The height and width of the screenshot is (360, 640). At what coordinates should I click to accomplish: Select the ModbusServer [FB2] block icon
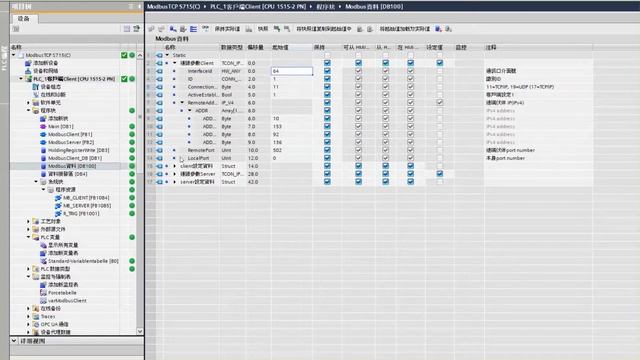(43, 142)
